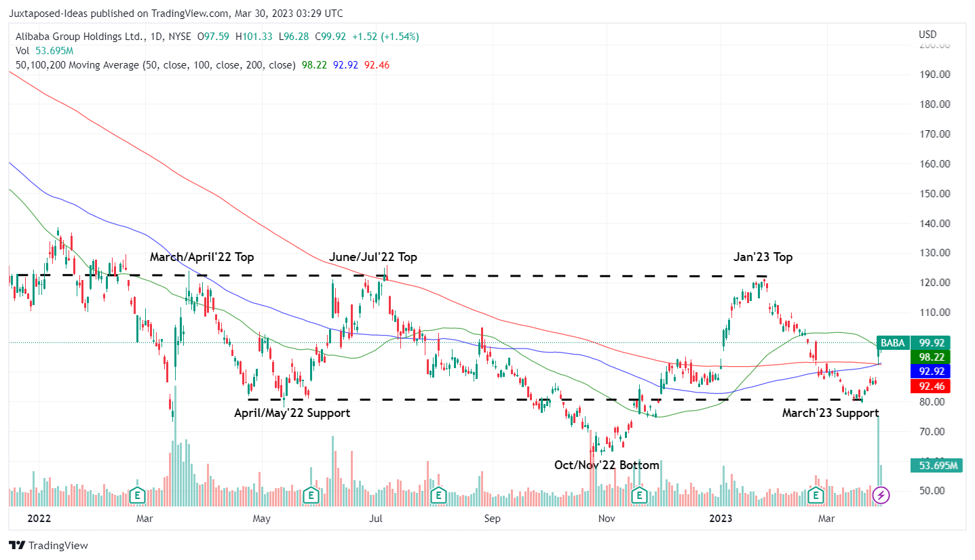This screenshot has height=560, width=975.
Task: Click the 2022 time axis label
Action: 39,519
